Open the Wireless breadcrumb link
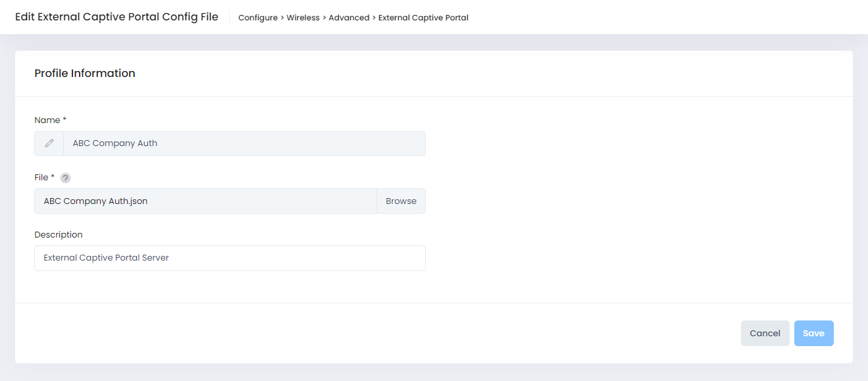Screen dimensions: 868x381 click(x=303, y=18)
